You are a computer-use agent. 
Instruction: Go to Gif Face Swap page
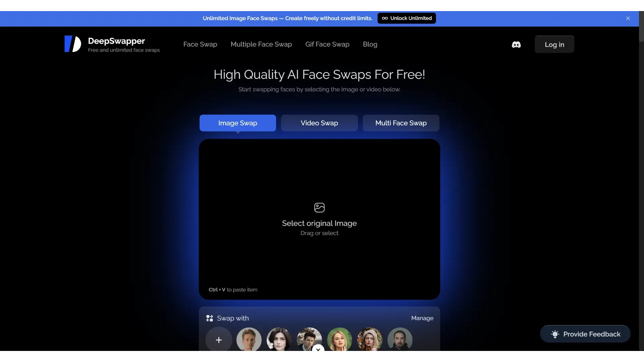pyautogui.click(x=327, y=44)
